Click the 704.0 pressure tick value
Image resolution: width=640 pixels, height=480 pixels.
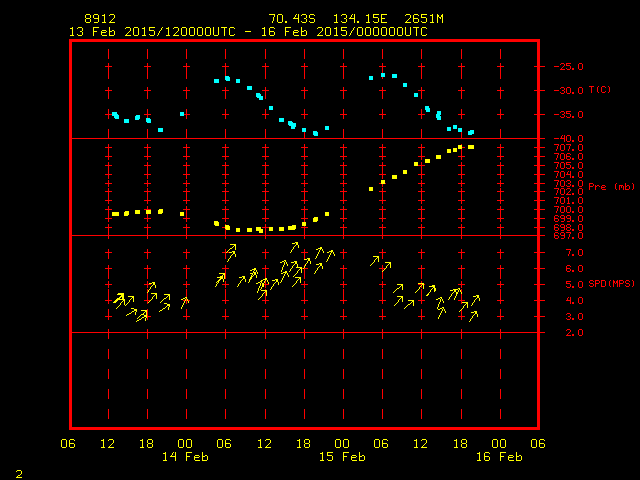(x=568, y=175)
